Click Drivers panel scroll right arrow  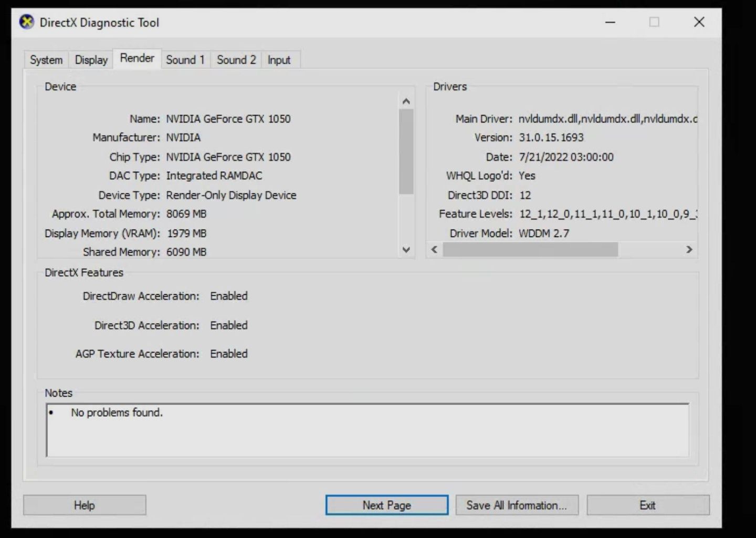[689, 250]
